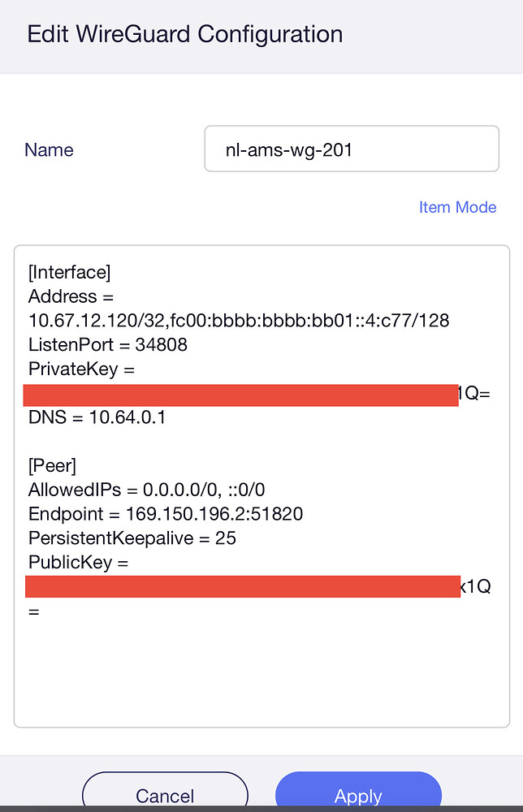
Task: Click inside the Name input field
Action: click(x=352, y=149)
